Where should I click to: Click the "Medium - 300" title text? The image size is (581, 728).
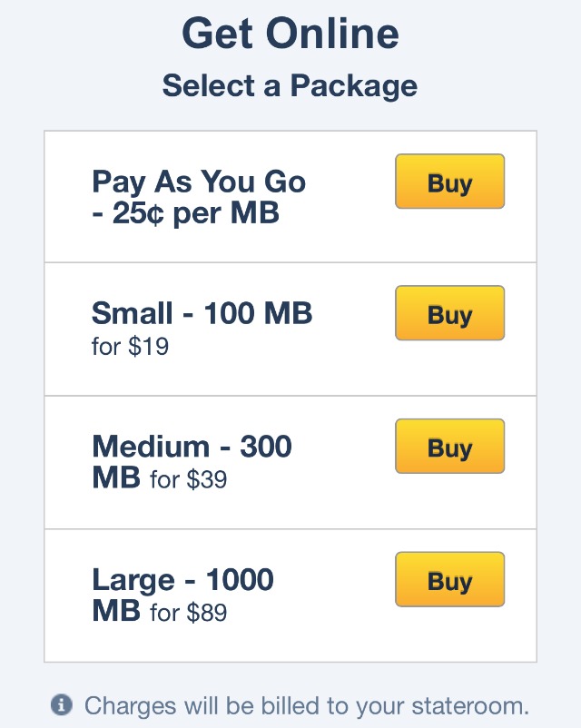pos(192,447)
